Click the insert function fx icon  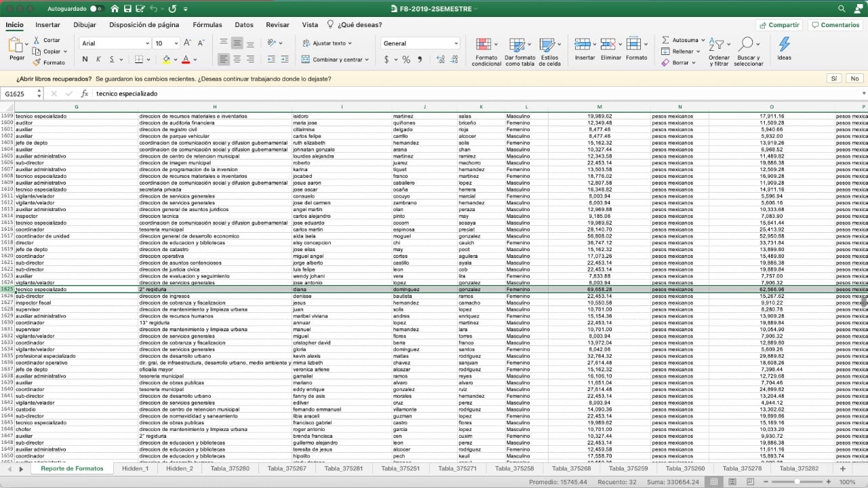point(85,94)
